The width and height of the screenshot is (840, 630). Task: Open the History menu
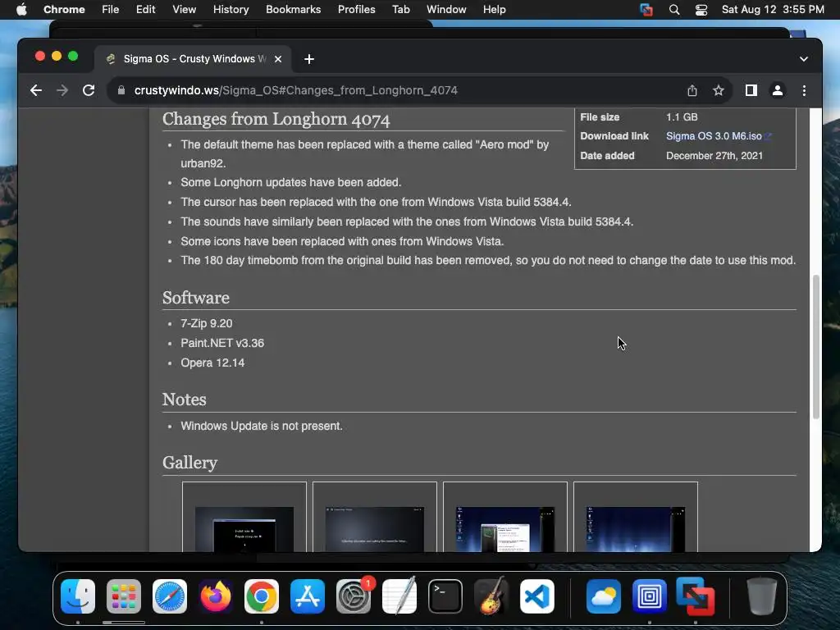(231, 10)
